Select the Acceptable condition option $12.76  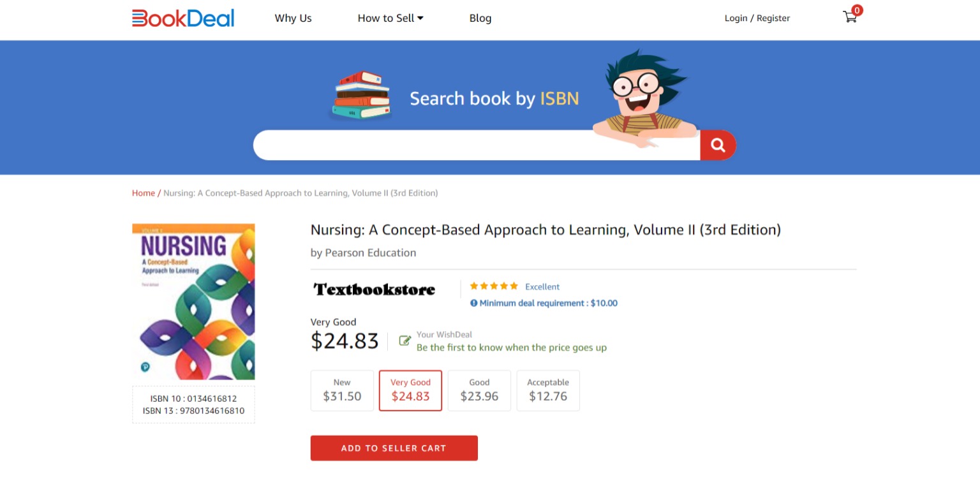548,390
